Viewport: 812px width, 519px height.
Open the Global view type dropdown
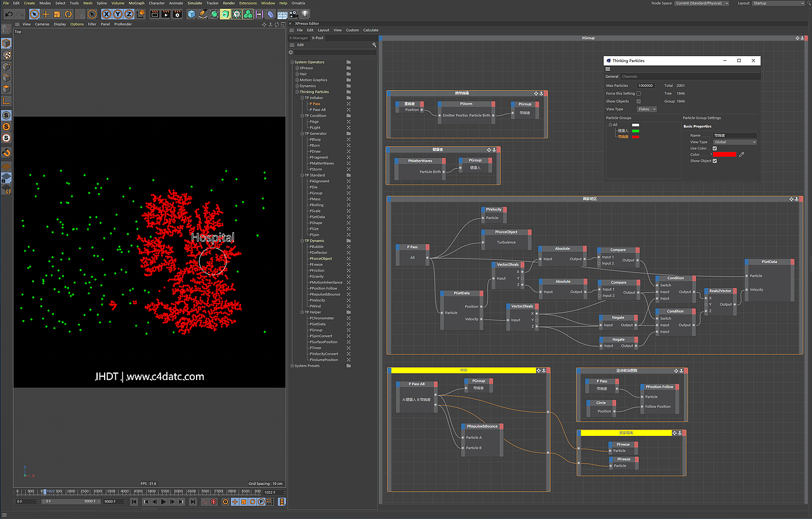tap(735, 141)
